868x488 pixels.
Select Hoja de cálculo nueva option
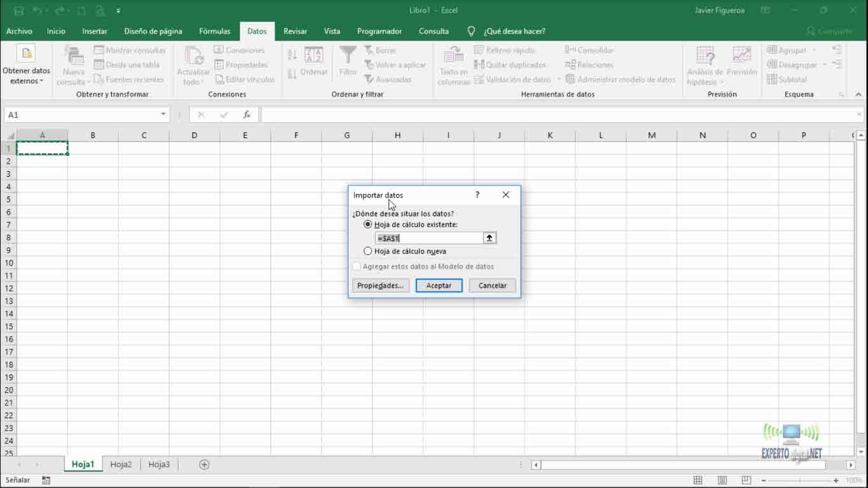[368, 252]
